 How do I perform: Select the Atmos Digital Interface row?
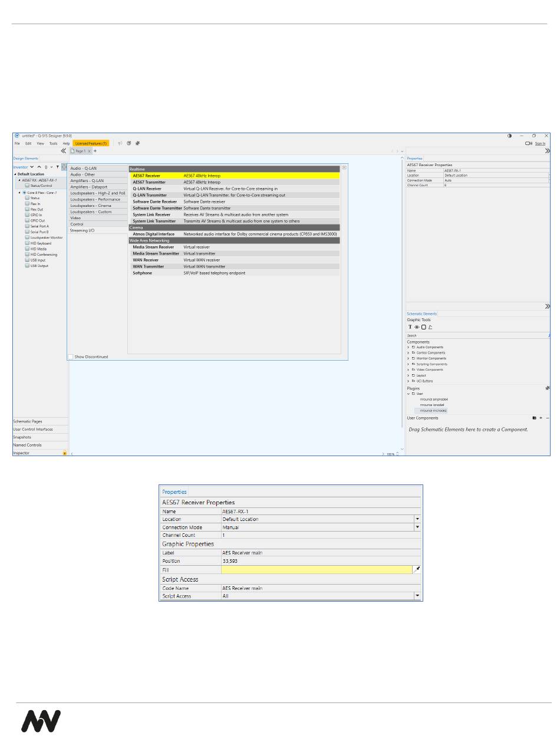pos(235,234)
